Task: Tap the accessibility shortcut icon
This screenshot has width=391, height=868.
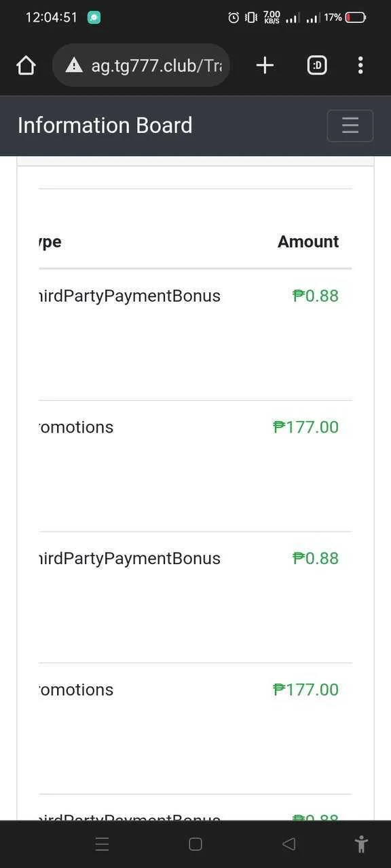Action: point(361,844)
